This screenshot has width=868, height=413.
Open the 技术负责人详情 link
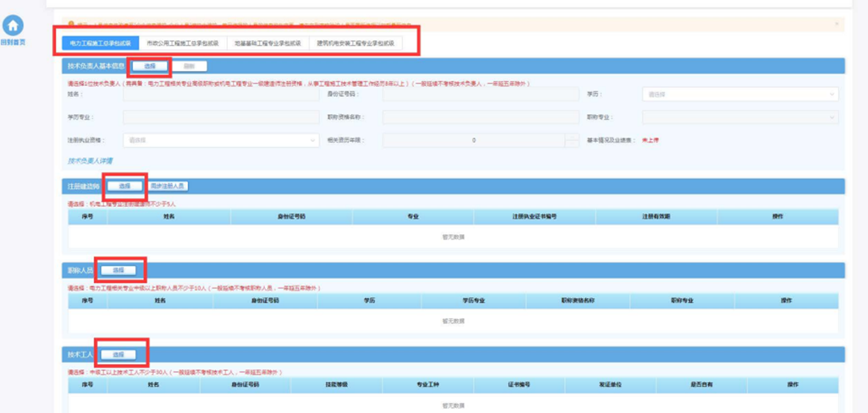[90, 161]
